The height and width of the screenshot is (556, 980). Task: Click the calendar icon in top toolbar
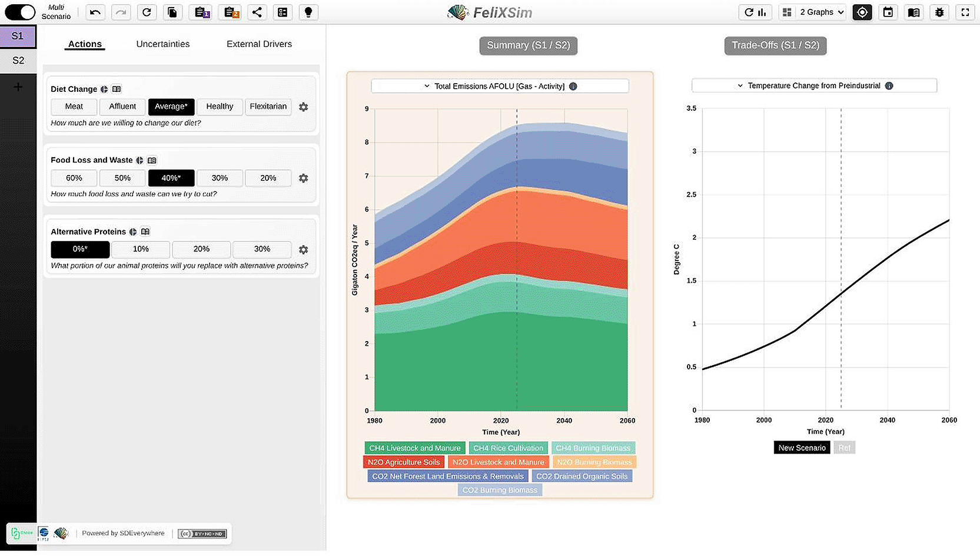click(888, 12)
